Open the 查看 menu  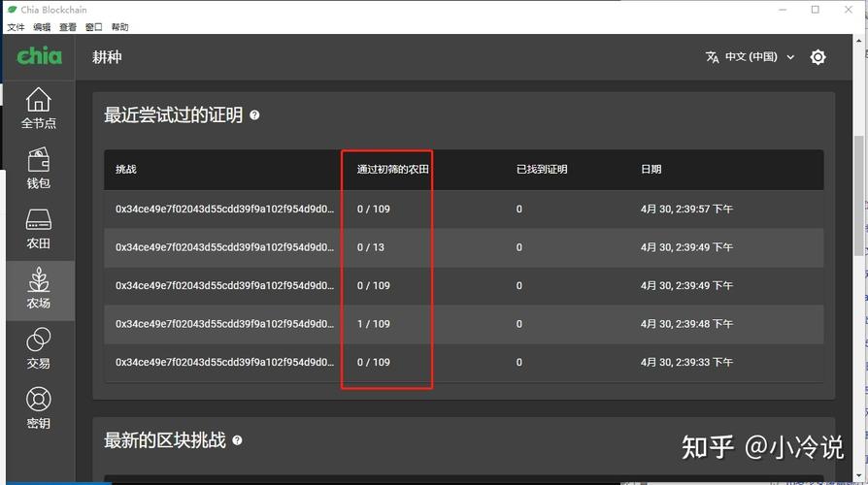pos(68,27)
